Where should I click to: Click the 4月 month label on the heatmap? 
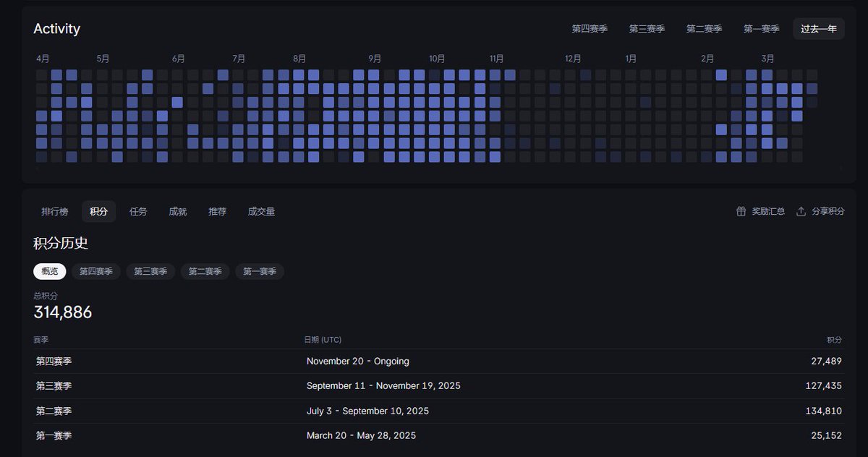pos(43,59)
